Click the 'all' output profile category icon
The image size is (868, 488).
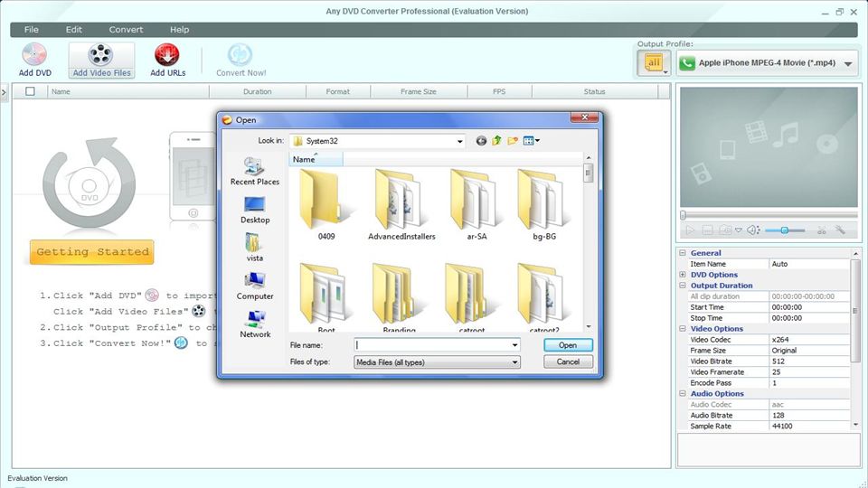[654, 62]
